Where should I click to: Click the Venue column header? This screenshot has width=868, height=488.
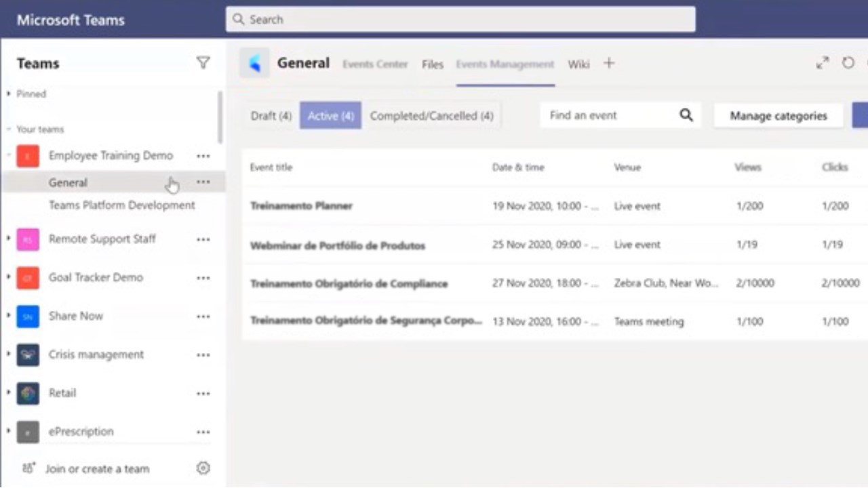tap(627, 167)
